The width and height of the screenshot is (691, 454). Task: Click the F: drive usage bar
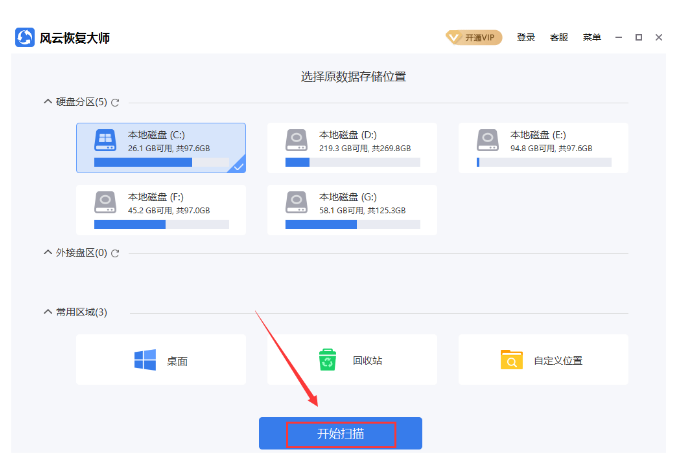point(161,225)
